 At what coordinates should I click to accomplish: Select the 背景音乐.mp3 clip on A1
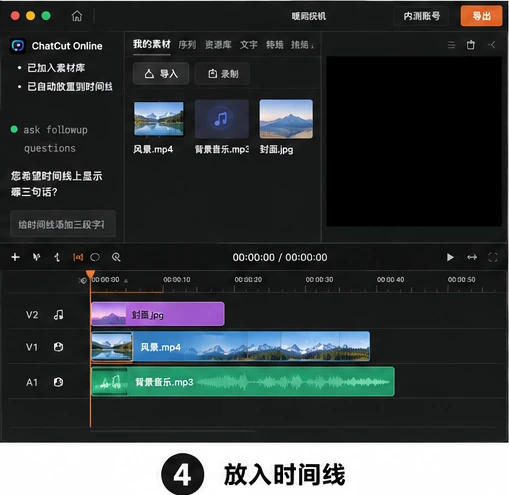coord(243,382)
